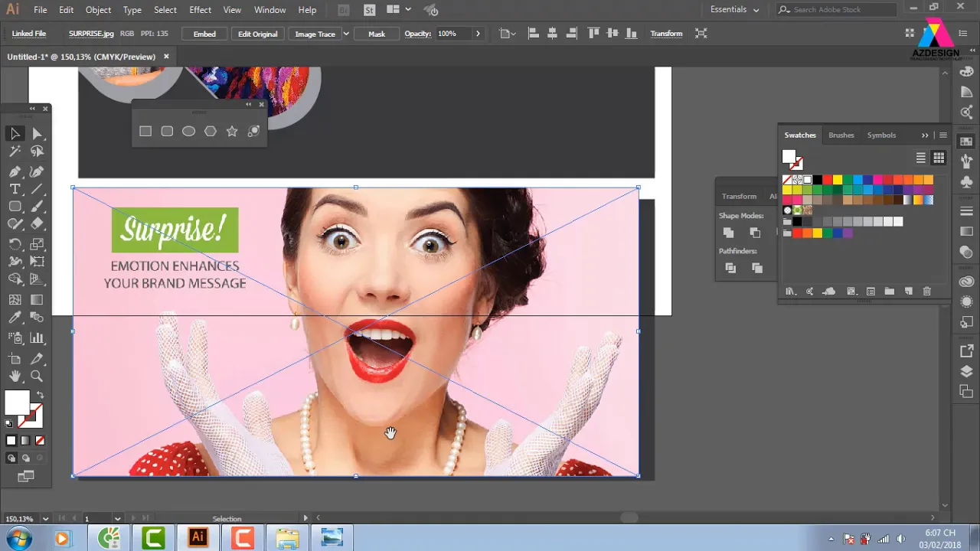Swap fill and stroke arrows

41,395
